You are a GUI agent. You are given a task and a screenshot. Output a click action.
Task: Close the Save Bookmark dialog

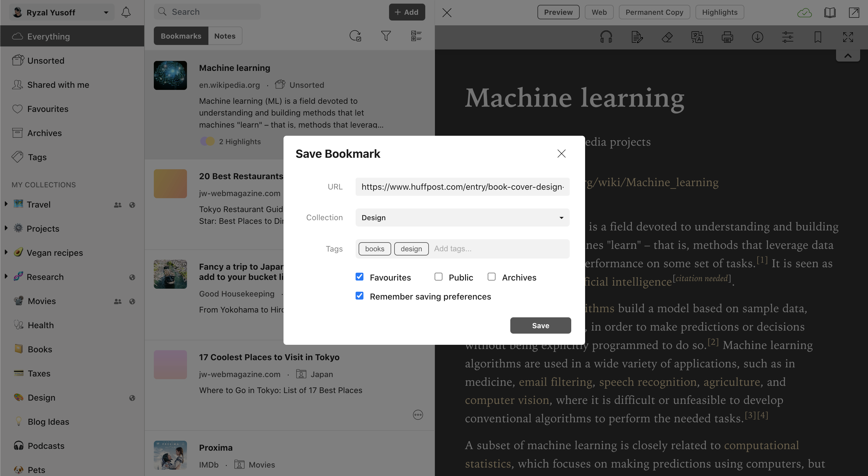pyautogui.click(x=561, y=153)
